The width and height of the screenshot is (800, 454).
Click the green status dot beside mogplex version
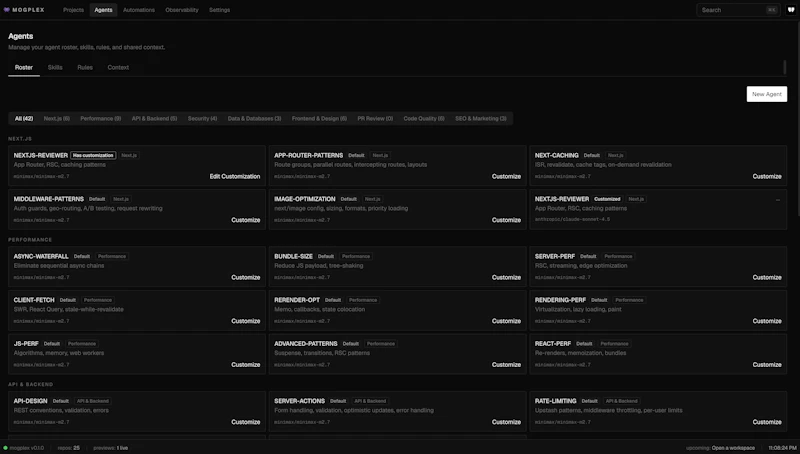[6, 448]
